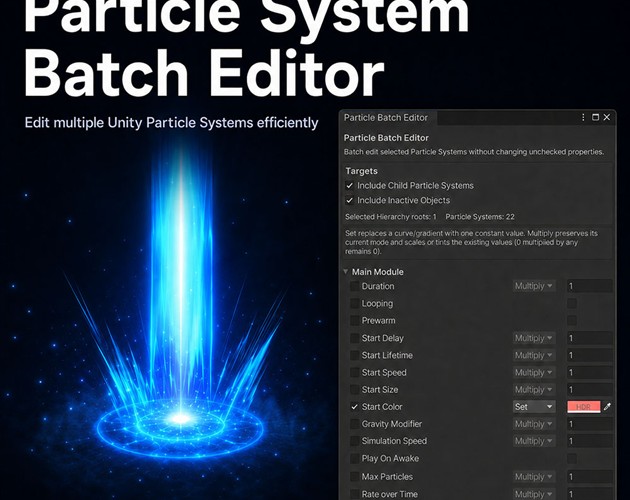Click the 'Edit multiple Unity Particle Systems efficiently' subtitle
The image size is (630, 500).
[x=172, y=123]
